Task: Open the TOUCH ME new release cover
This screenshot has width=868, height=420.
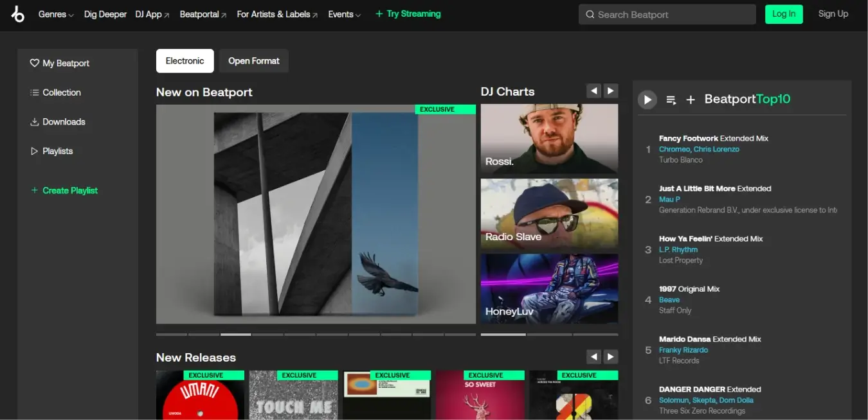Action: point(293,395)
